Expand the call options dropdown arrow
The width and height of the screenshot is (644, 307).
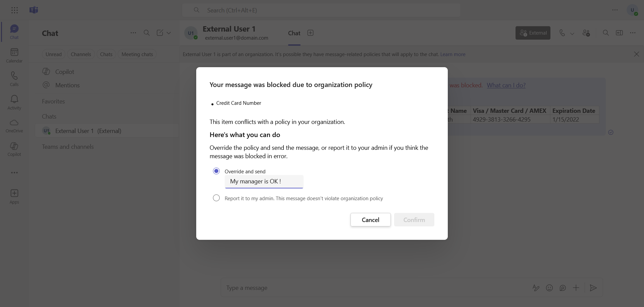[x=572, y=33]
